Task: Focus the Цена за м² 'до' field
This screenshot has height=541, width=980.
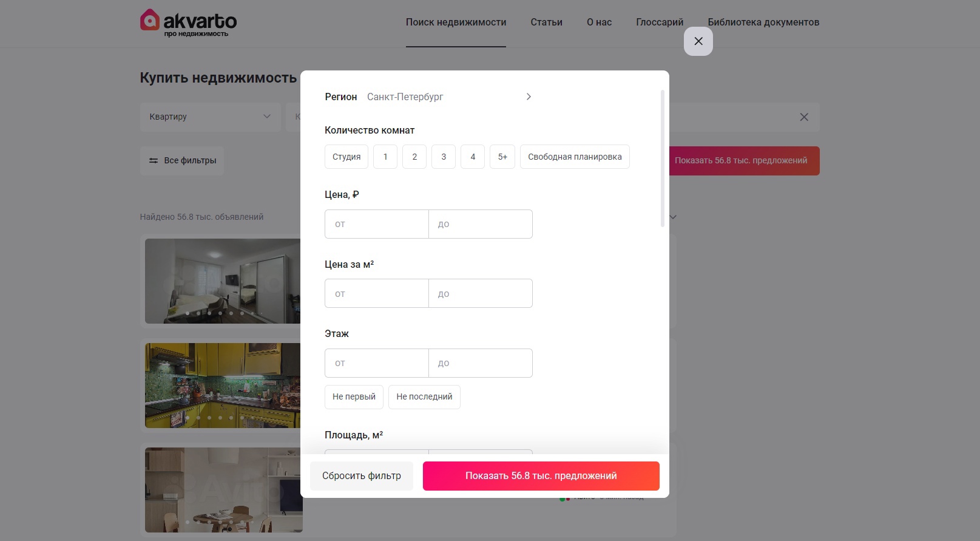Action: pos(481,293)
